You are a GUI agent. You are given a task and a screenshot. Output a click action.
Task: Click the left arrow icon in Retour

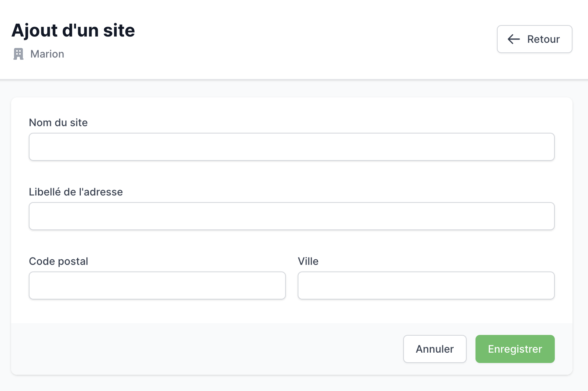tap(513, 39)
